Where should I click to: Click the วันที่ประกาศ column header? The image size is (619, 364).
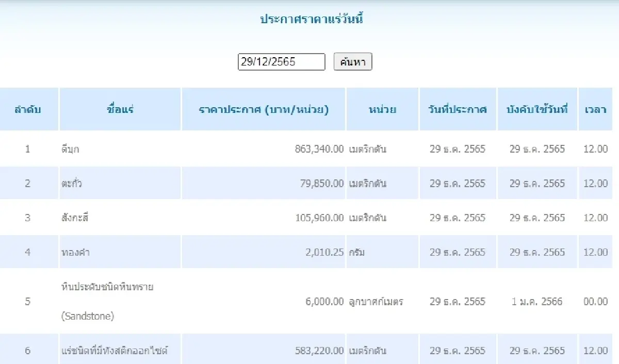(x=458, y=109)
